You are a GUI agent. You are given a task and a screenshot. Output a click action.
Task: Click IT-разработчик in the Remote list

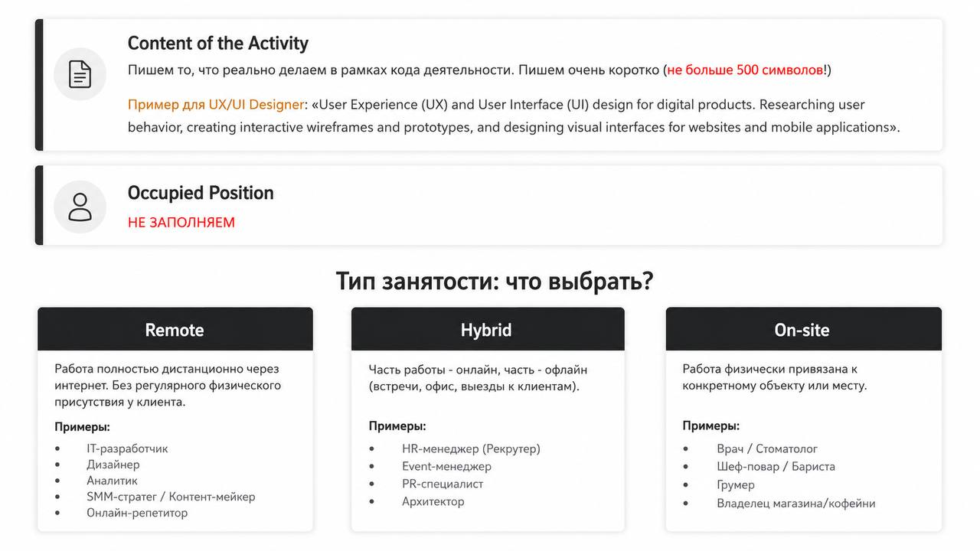tap(127, 448)
